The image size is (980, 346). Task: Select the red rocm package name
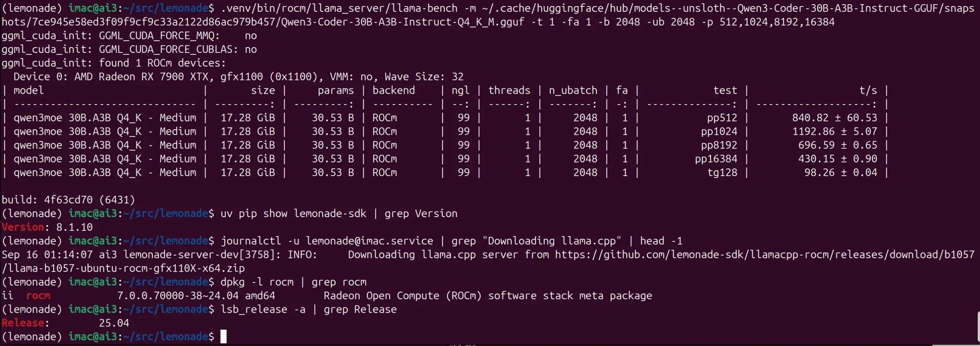38,296
